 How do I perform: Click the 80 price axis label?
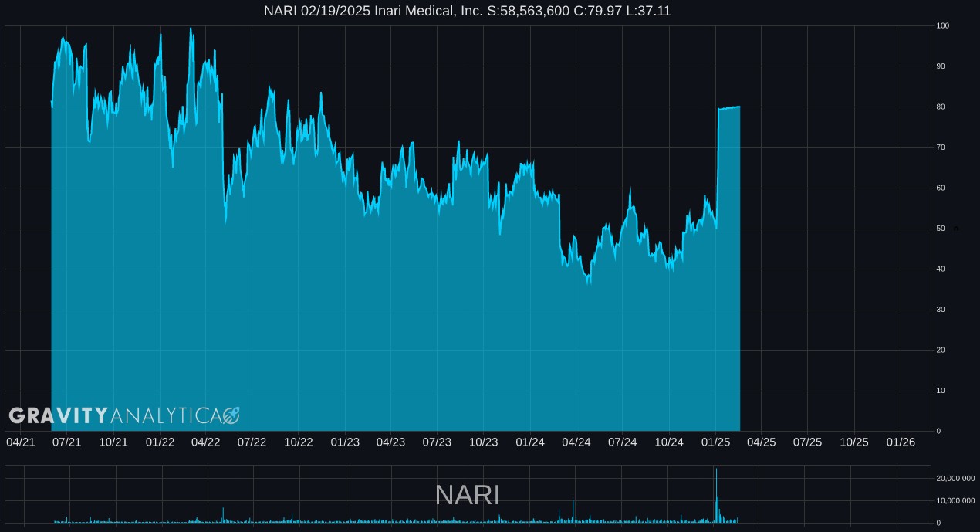pos(941,107)
